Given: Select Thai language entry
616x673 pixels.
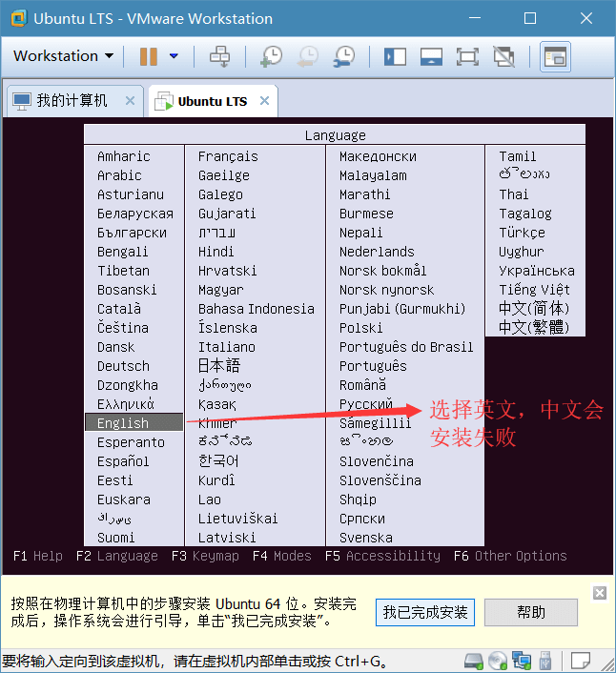Looking at the screenshot, I should [x=514, y=194].
